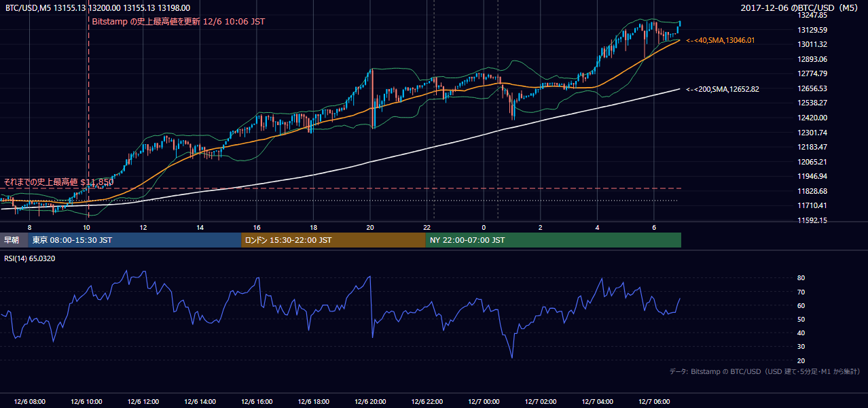The width and height of the screenshot is (868, 408).
Task: Click the RSI scale value 50
Action: pos(801,319)
